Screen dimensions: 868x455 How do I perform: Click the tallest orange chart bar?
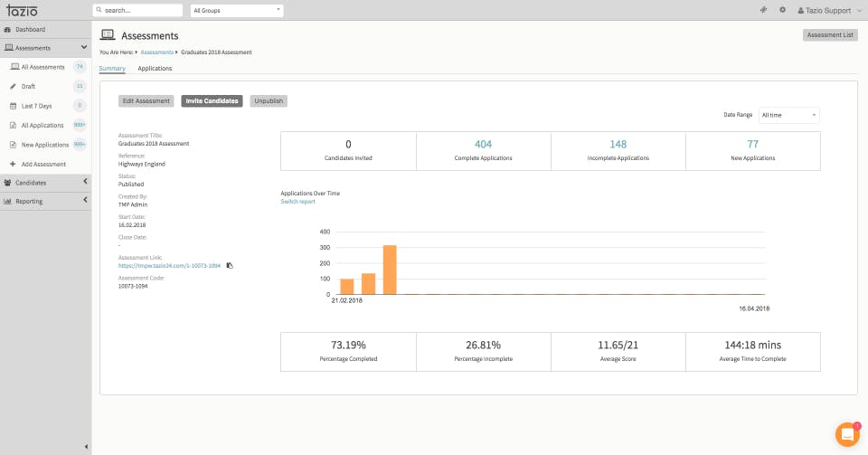390,270
